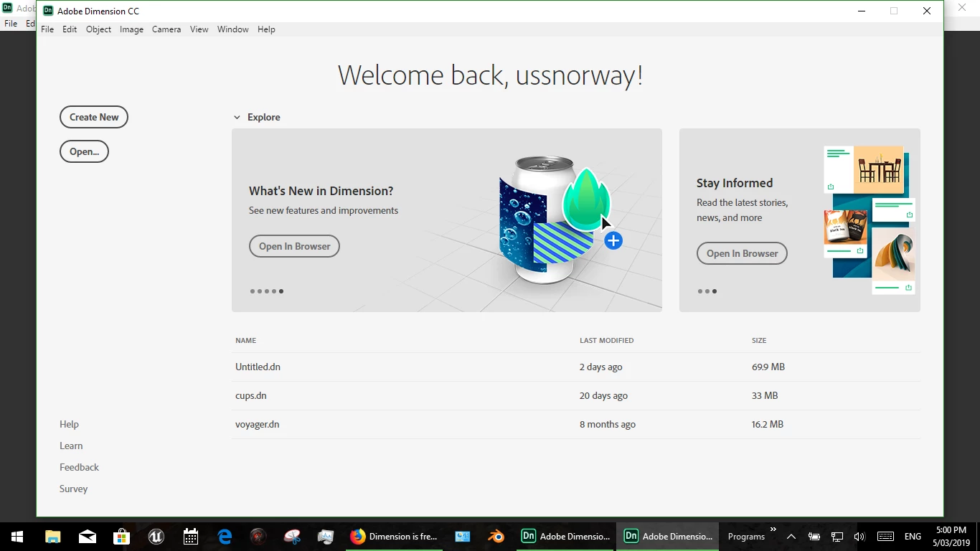Click the Dn application icon in title bar
This screenshot has height=551, width=980.
[48, 11]
